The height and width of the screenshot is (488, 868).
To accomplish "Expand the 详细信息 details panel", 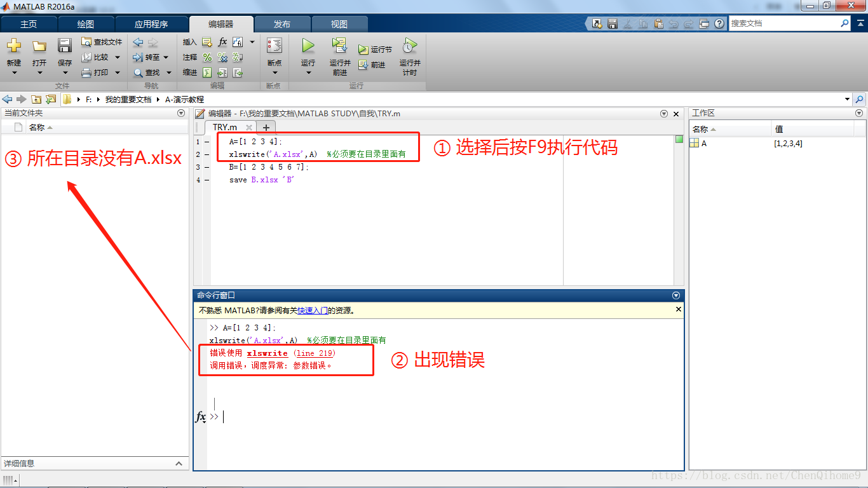I will tap(179, 464).
